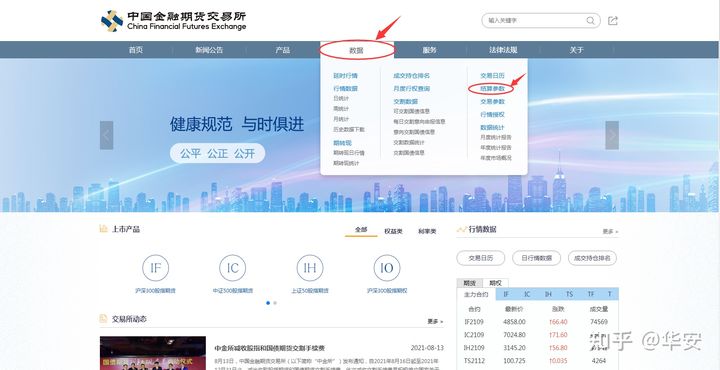Select 行情数据 heading in dropdown menu

345,89
